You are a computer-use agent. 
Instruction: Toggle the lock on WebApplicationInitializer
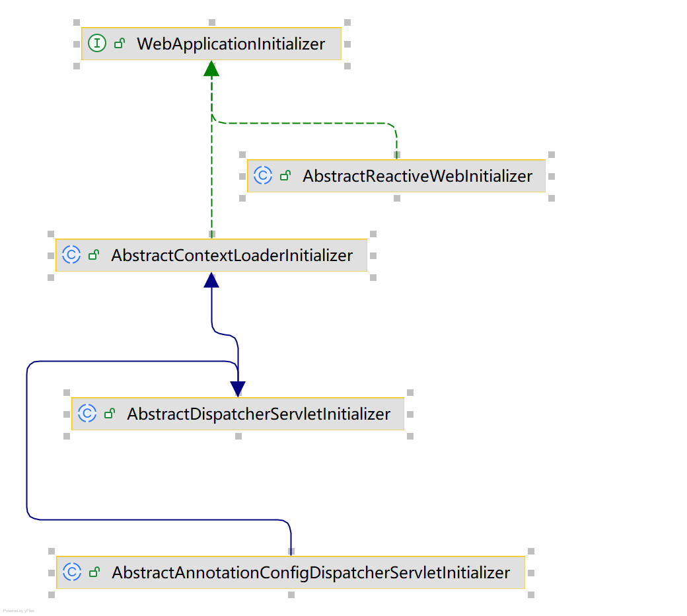[119, 43]
